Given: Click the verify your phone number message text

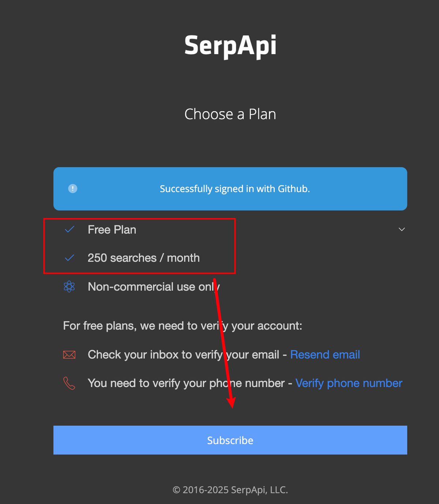Looking at the screenshot, I should 186,383.
